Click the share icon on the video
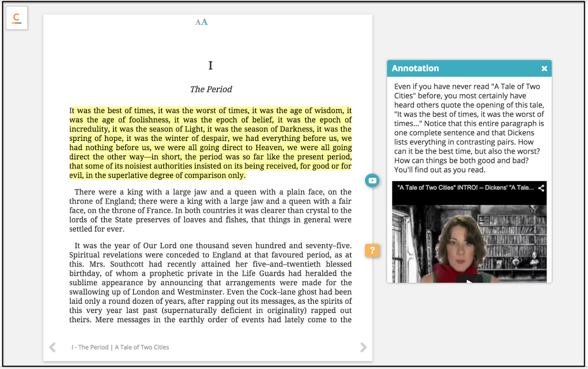The image size is (588, 369). (x=541, y=188)
